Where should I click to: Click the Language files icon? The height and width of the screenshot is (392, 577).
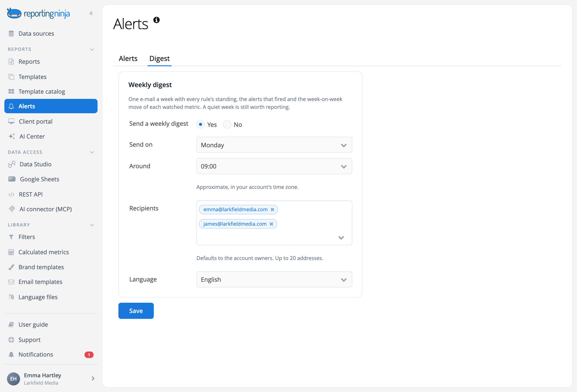coord(11,297)
